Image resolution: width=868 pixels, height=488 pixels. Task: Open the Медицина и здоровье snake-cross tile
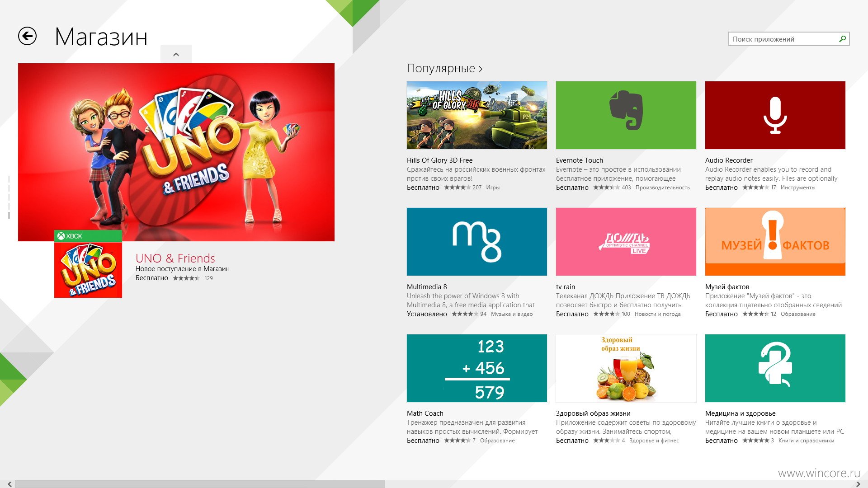[775, 368]
